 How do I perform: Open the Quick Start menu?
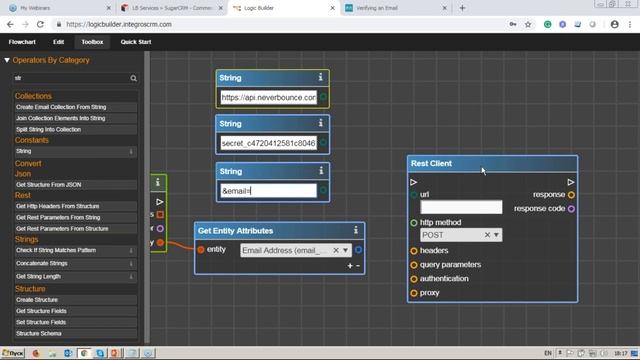[136, 42]
